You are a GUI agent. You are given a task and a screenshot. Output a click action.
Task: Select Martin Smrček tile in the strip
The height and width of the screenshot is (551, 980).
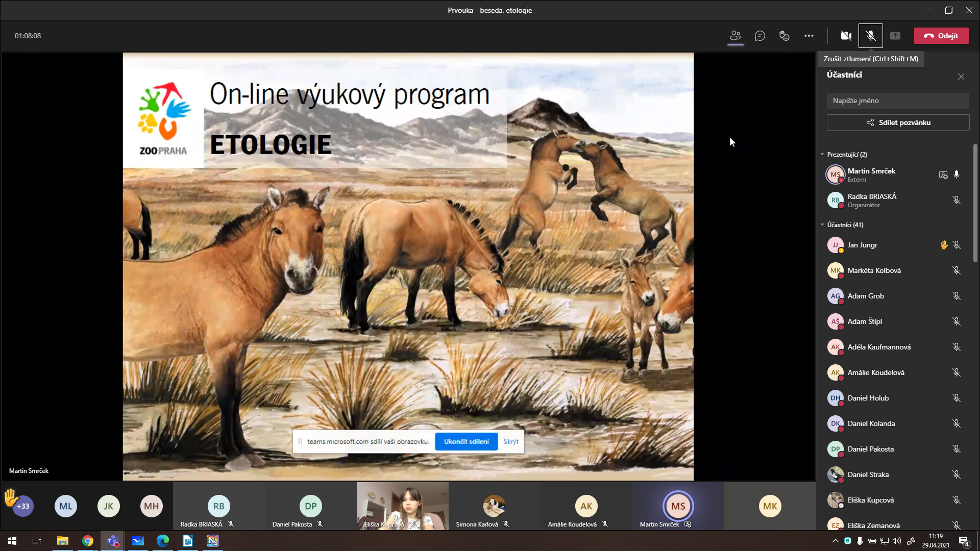pyautogui.click(x=678, y=506)
